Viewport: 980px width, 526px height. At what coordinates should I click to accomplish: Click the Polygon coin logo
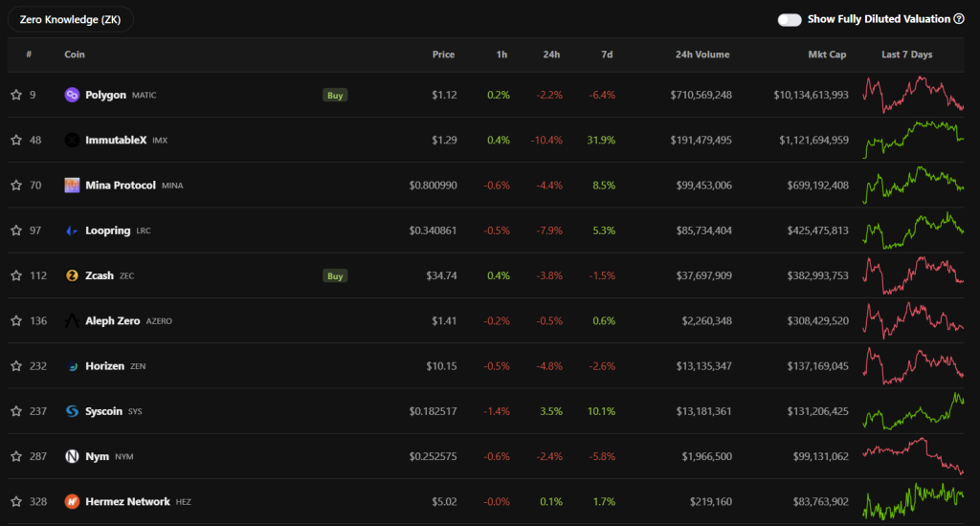click(x=72, y=95)
